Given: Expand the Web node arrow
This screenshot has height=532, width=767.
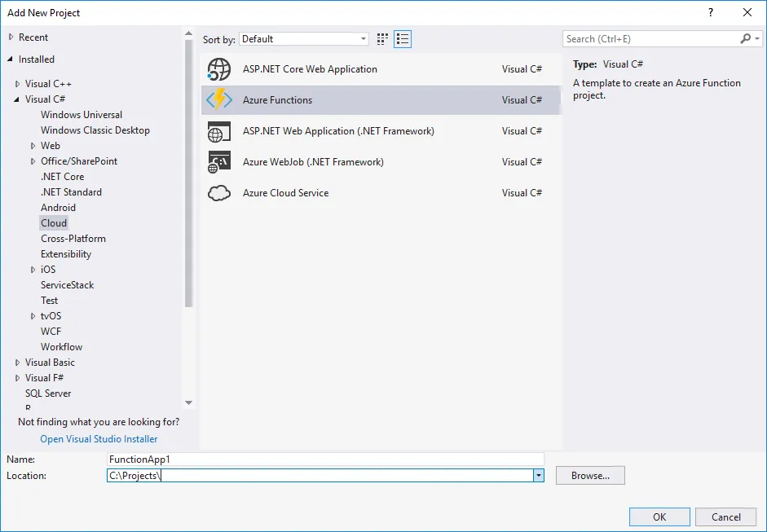Looking at the screenshot, I should [33, 146].
